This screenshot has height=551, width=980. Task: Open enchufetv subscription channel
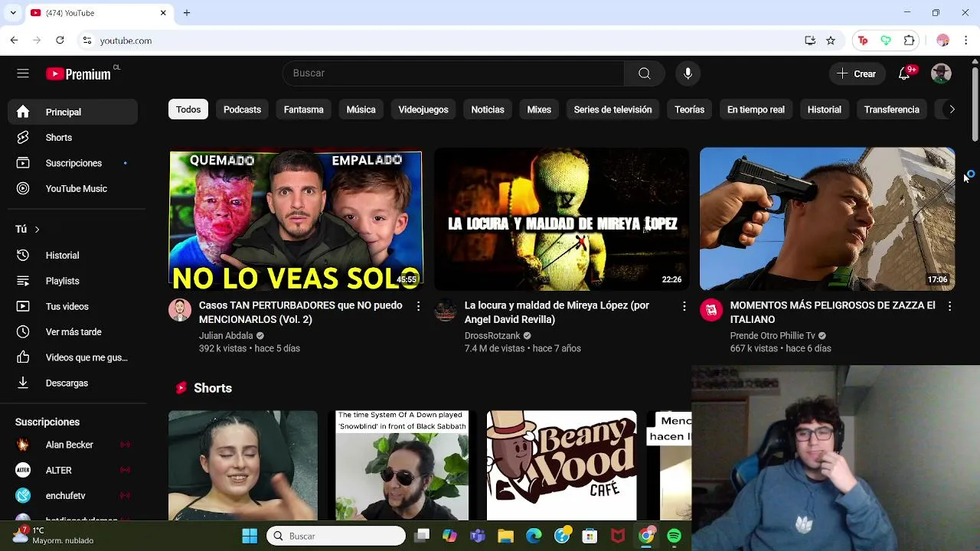(73, 496)
